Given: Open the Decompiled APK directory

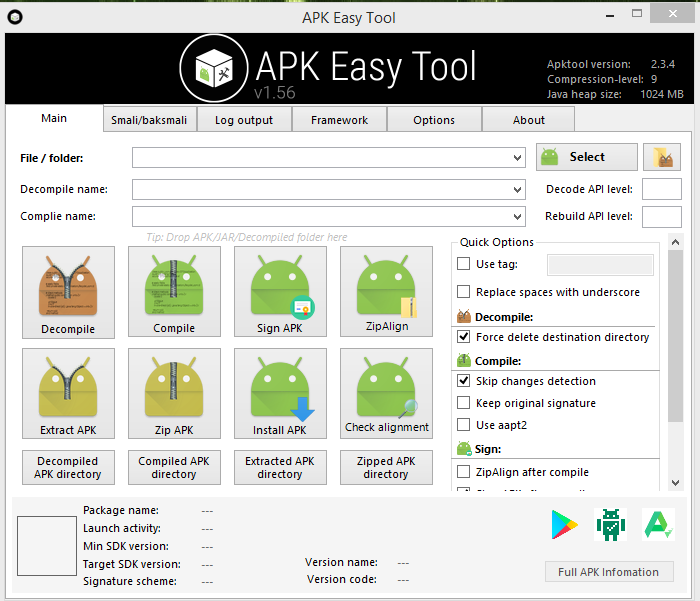Looking at the screenshot, I should click(x=68, y=467).
